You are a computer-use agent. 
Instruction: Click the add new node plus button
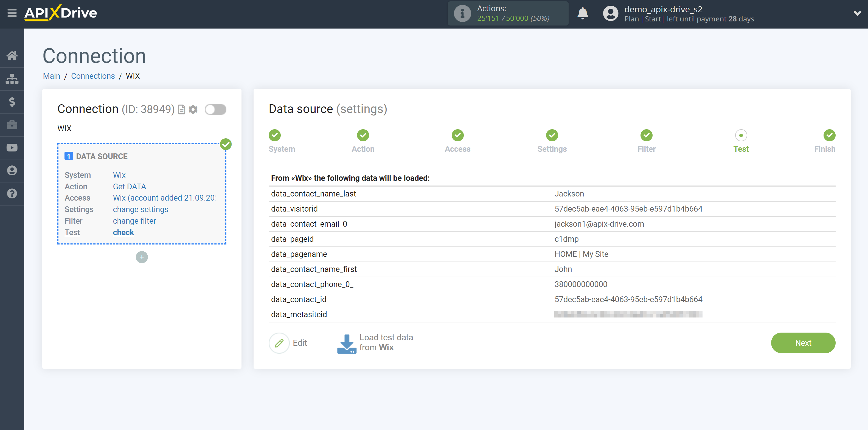pos(142,257)
